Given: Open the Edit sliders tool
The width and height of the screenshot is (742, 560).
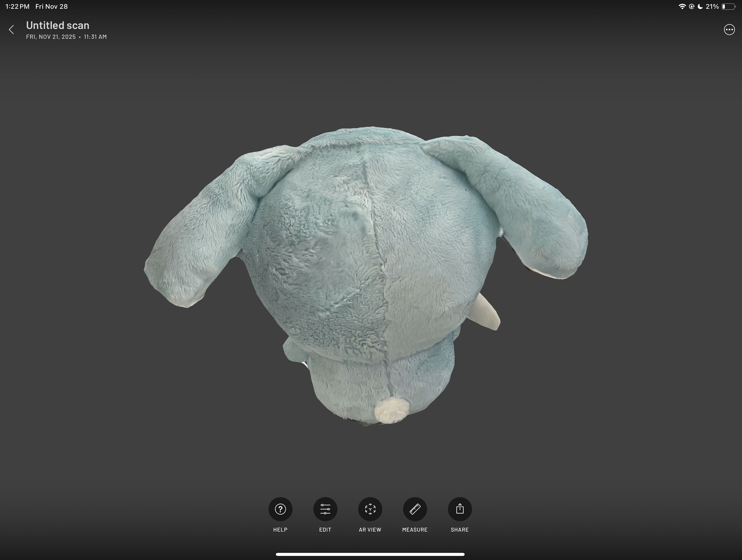Looking at the screenshot, I should (x=325, y=509).
